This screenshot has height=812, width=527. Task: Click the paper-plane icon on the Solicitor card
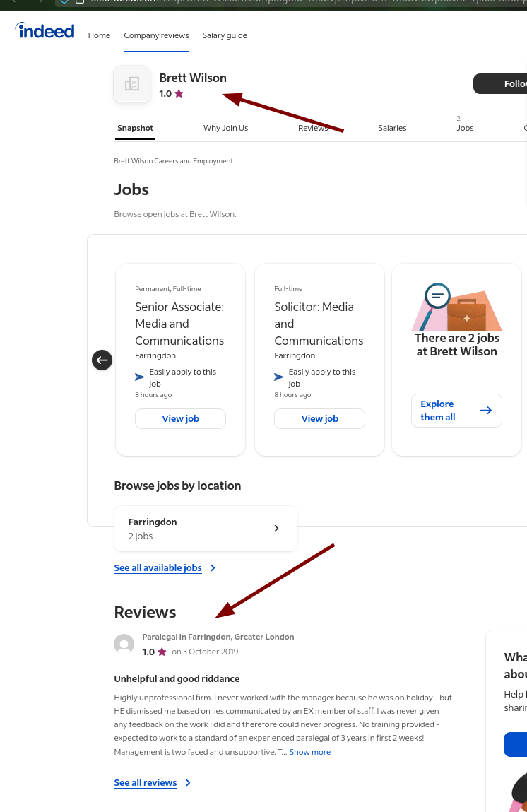(x=279, y=377)
